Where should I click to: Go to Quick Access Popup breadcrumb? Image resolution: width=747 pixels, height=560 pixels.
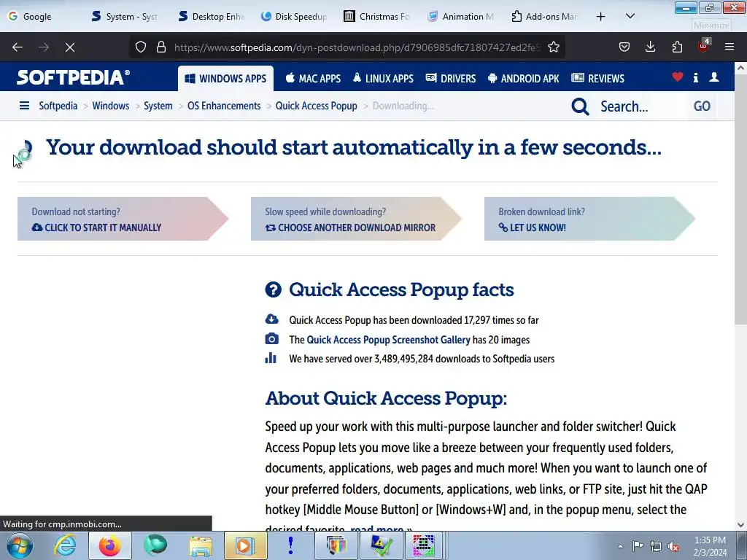coord(317,106)
